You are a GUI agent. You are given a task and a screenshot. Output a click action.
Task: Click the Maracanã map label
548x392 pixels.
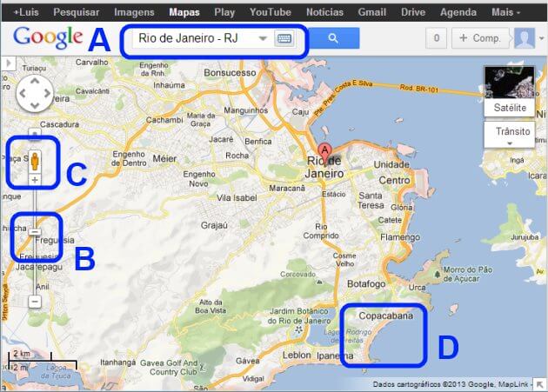pos(287,188)
